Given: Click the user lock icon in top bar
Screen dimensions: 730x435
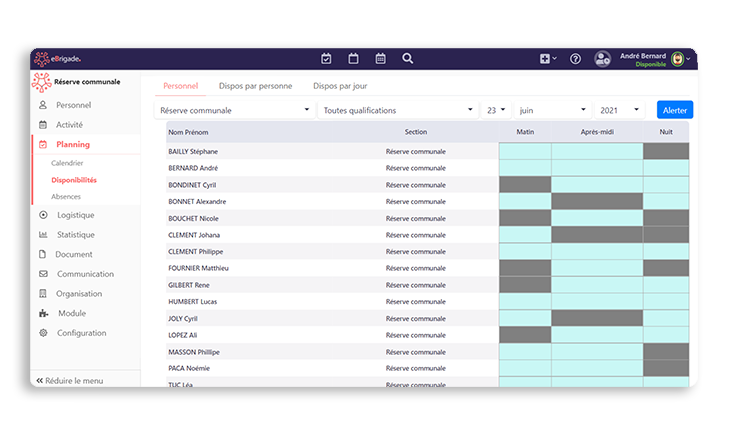Looking at the screenshot, I should point(602,59).
